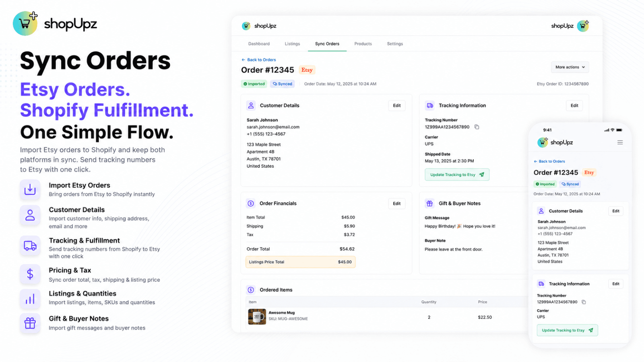Go to the Settings tab
This screenshot has width=644, height=362.
click(395, 44)
